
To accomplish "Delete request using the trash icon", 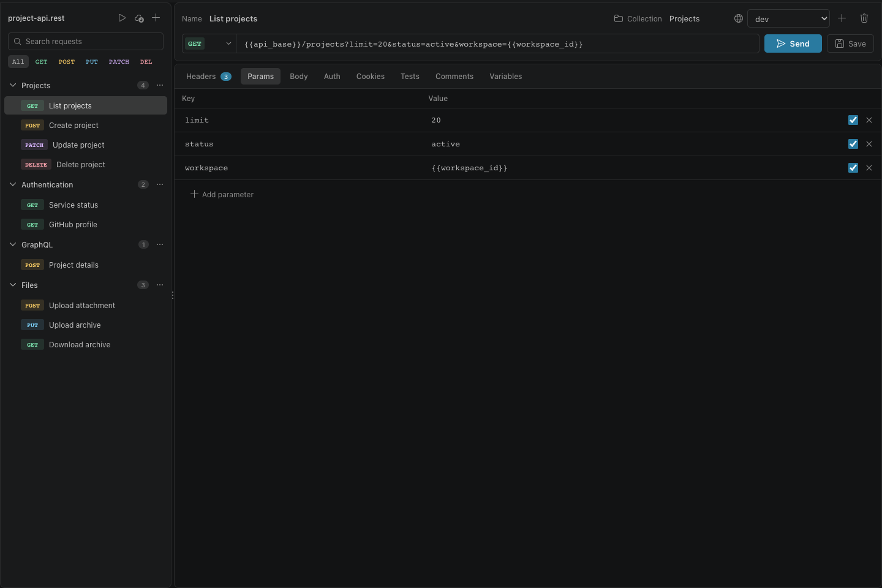I will 864,18.
